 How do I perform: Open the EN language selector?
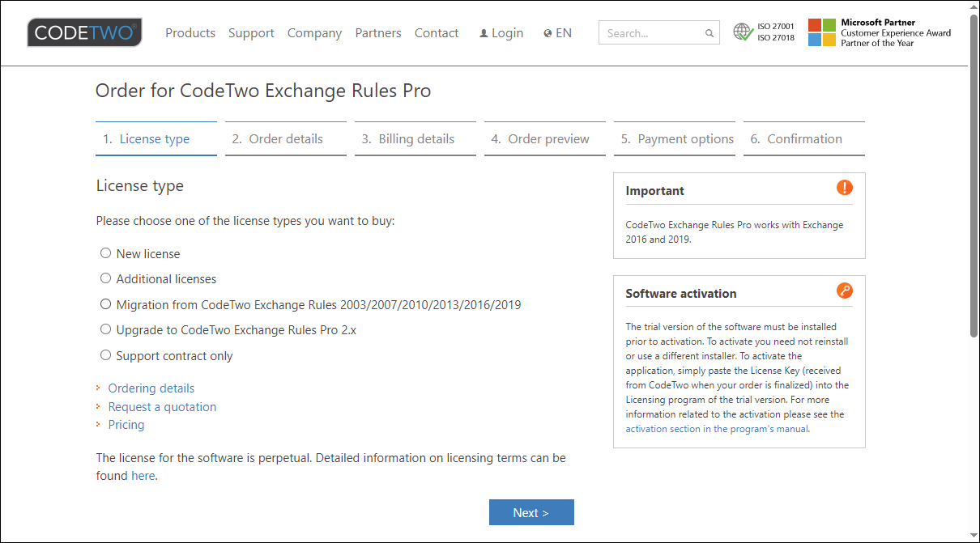point(557,32)
